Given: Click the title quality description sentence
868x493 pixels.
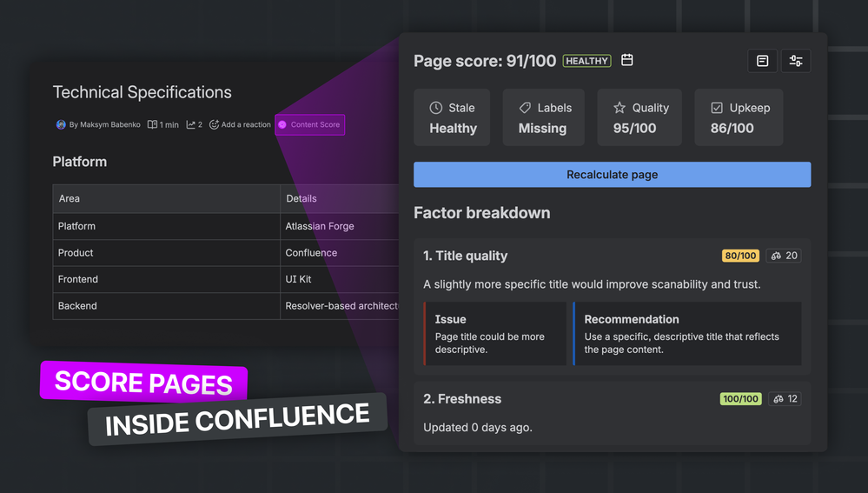Looking at the screenshot, I should click(x=592, y=284).
